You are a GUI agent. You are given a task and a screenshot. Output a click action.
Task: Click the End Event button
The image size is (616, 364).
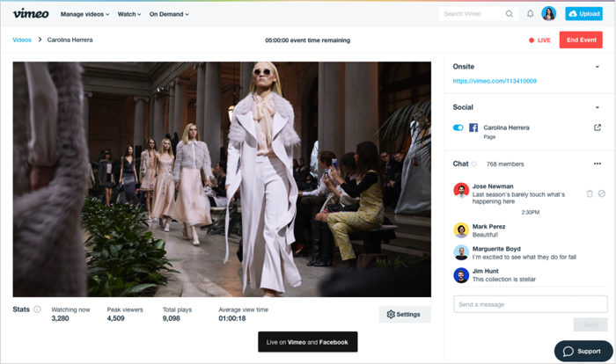(x=581, y=40)
